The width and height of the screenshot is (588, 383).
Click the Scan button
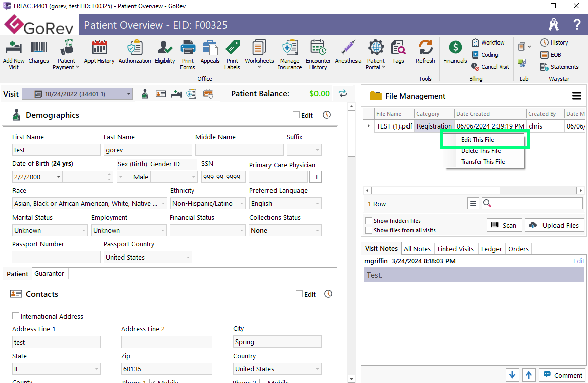(505, 225)
